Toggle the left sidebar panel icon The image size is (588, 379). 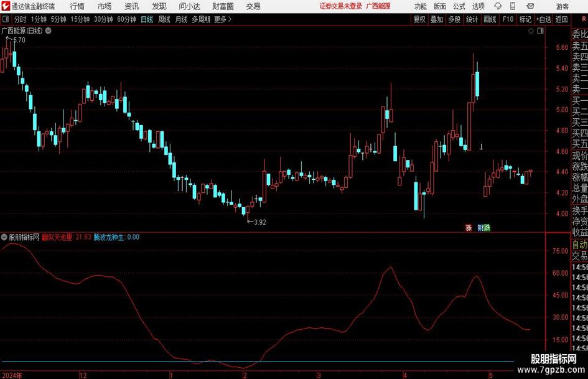point(6,19)
